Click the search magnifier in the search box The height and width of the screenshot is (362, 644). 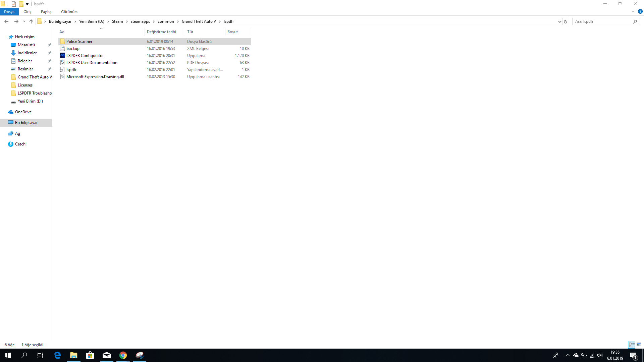click(x=635, y=21)
